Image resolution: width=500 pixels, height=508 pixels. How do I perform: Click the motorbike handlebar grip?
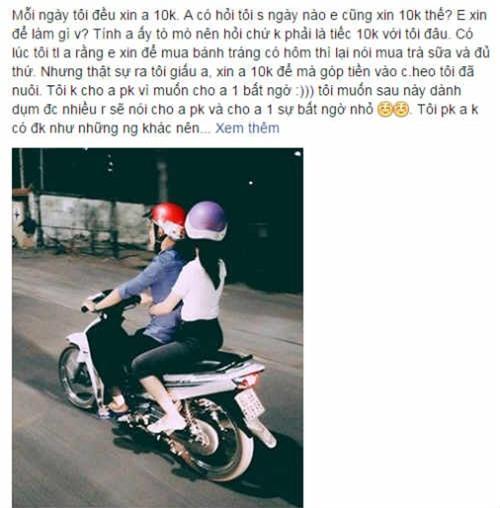pyautogui.click(x=87, y=307)
